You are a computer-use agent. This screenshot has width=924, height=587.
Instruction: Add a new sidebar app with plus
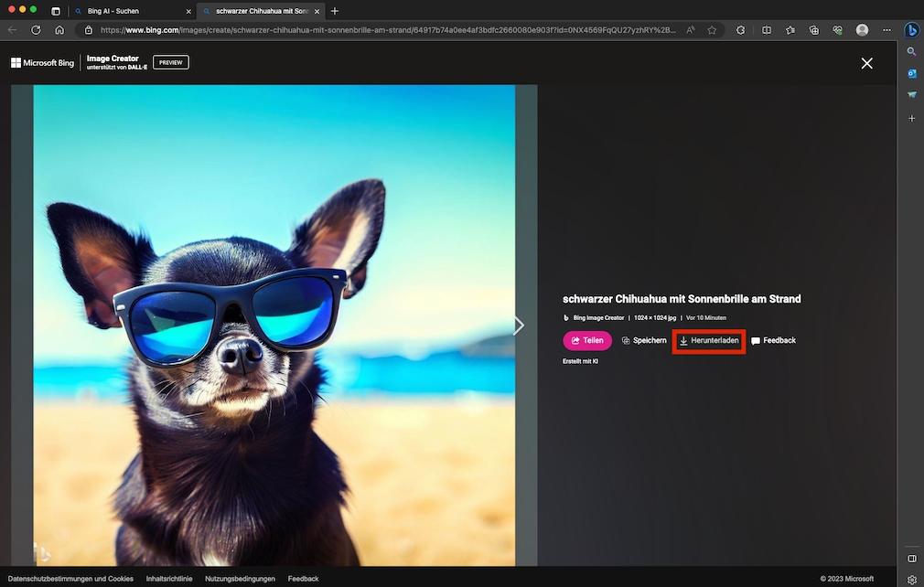(911, 119)
